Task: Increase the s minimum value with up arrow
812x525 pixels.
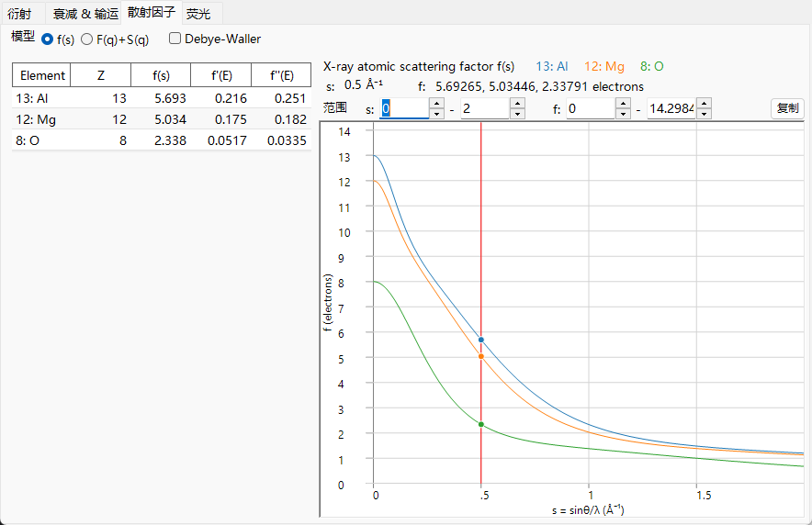Action: pyautogui.click(x=437, y=103)
